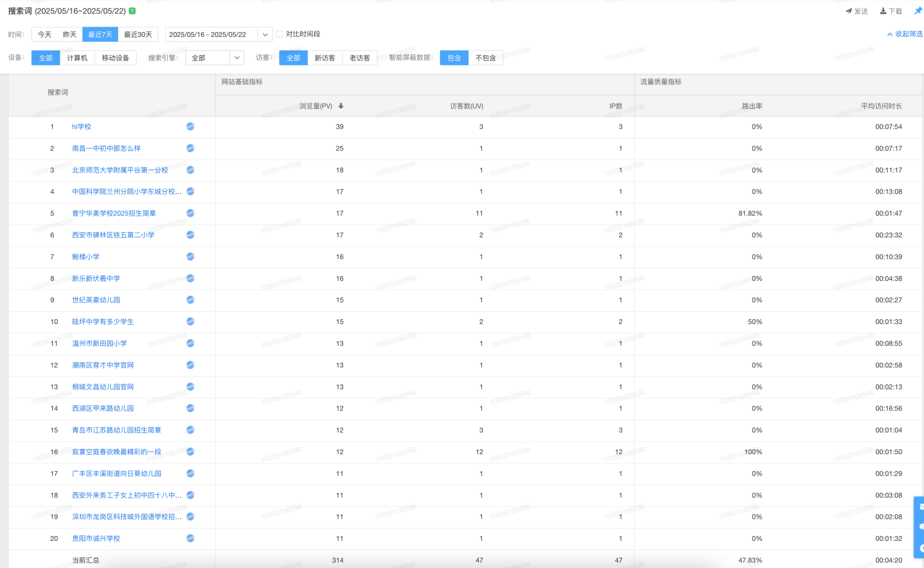
Task: Click the trend icon beside 世纪英豪幼儿园
Action: coord(190,300)
